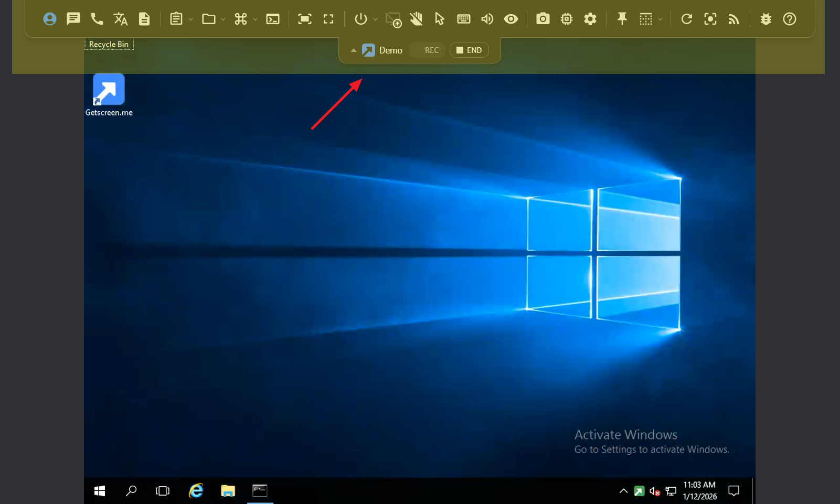This screenshot has width=840, height=504.
Task: Click the REC recording button
Action: coord(431,50)
